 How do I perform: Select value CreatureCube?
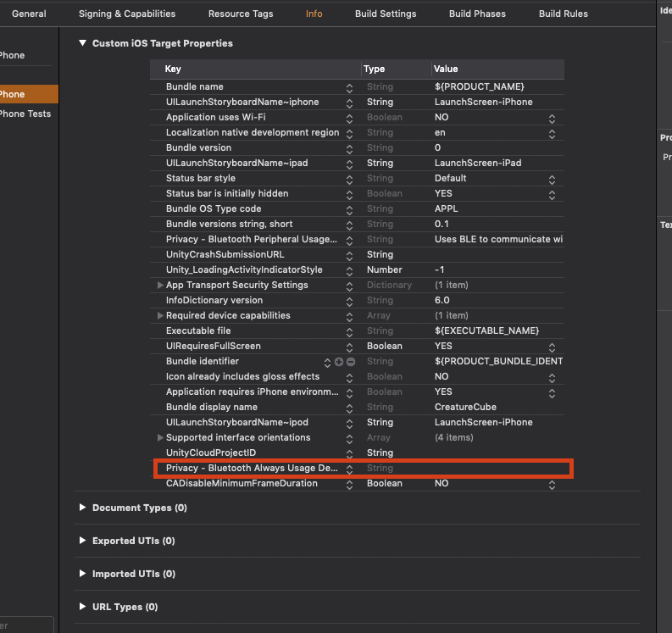click(465, 407)
